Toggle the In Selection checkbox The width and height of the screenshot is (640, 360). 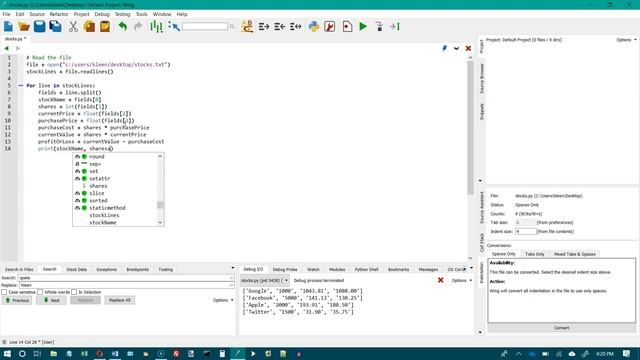click(x=74, y=292)
